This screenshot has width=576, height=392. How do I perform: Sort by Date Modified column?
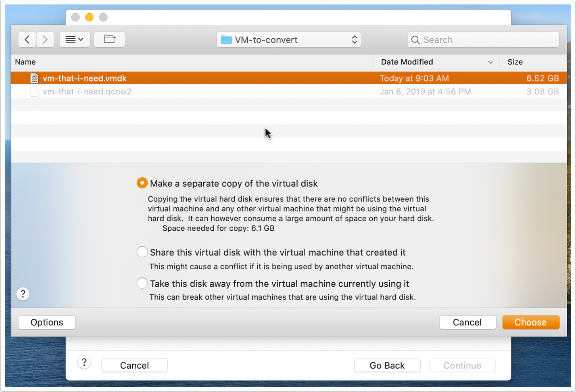pos(407,62)
